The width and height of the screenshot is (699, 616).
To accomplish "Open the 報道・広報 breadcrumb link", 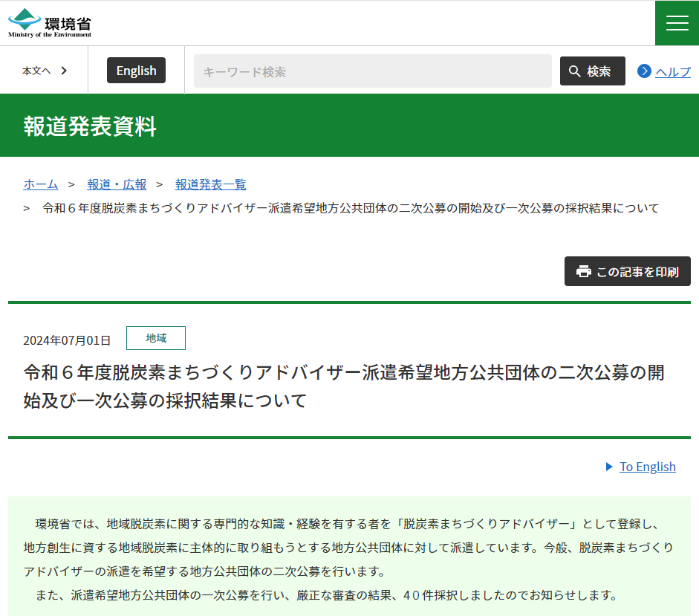I will click(x=117, y=184).
